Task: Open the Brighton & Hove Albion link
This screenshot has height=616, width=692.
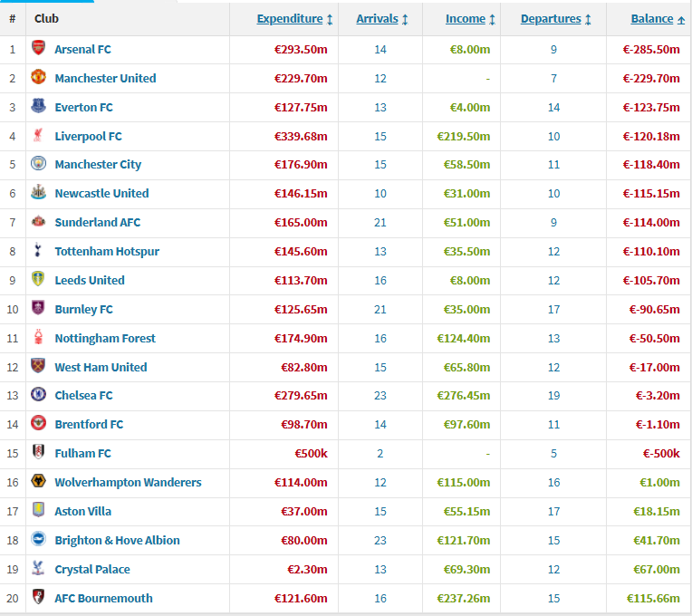Action: (117, 541)
